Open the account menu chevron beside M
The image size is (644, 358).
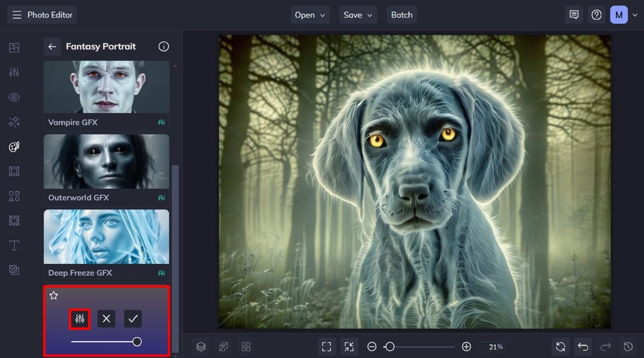point(635,15)
